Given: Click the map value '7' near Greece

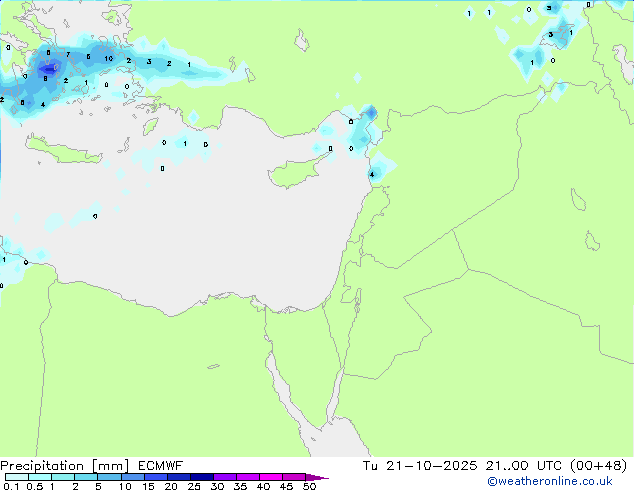Looking at the screenshot, I should pos(68,54).
